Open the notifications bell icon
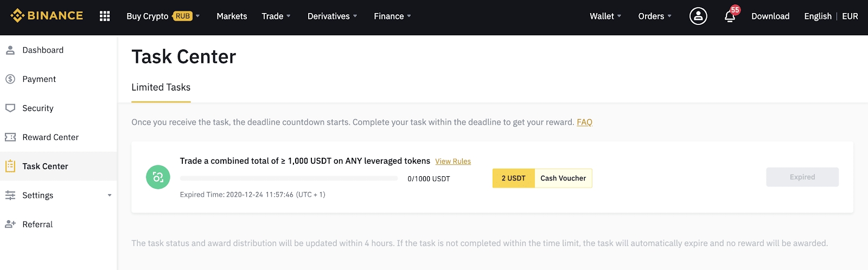Viewport: 868px width, 270px height. coord(730,17)
